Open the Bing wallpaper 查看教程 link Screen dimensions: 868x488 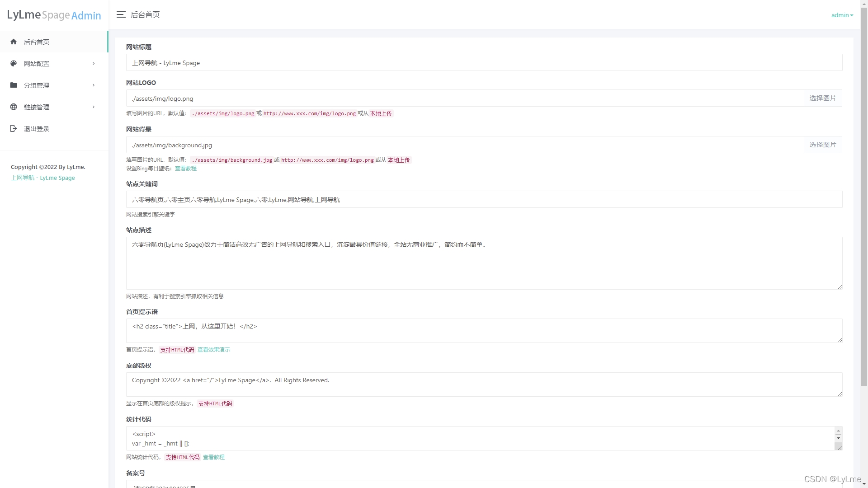185,169
